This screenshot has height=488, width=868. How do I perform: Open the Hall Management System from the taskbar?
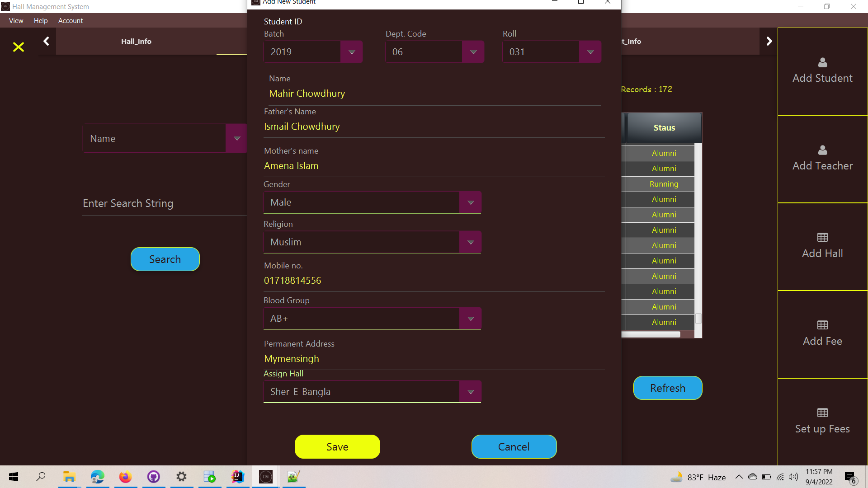point(265,477)
